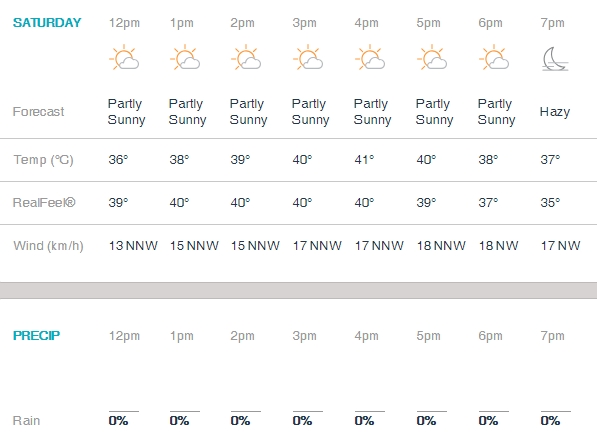
Task: Click the 18 NNW wind value
Action: [441, 246]
